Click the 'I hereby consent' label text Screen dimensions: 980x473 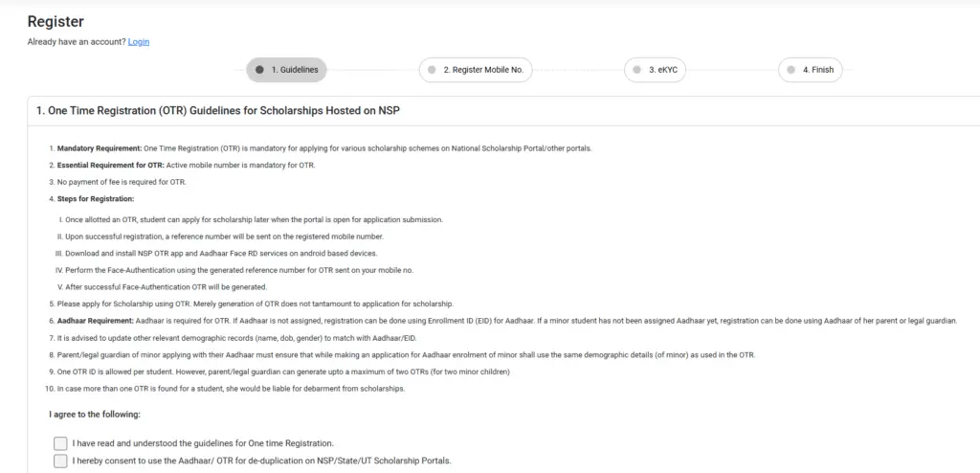point(261,461)
